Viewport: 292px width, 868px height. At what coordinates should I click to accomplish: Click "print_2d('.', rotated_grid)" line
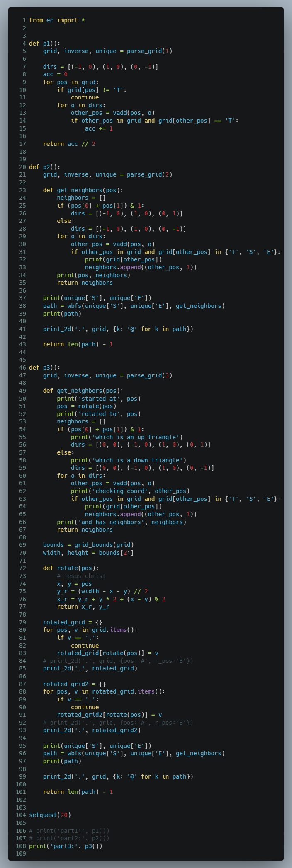(90, 668)
